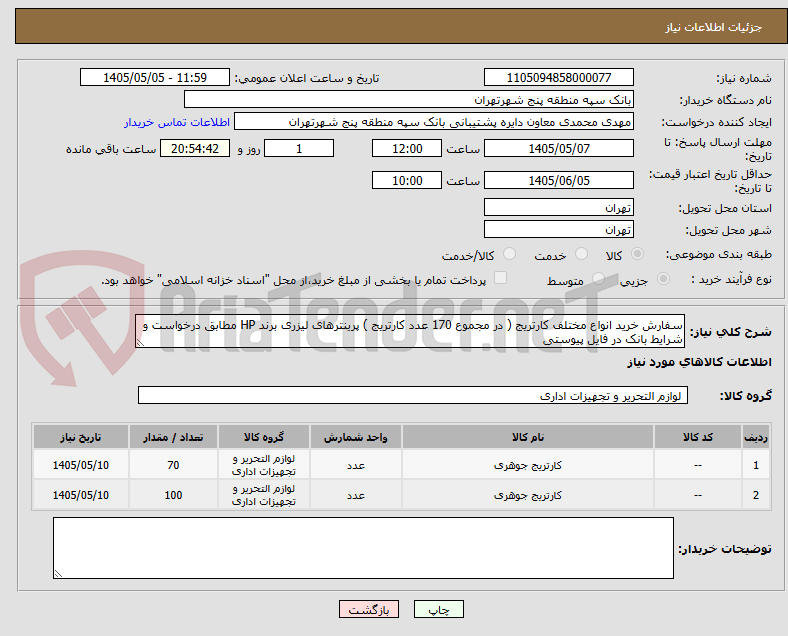The height and width of the screenshot is (636, 788).
Task: Click unit عدد in row 2
Action: (x=355, y=496)
